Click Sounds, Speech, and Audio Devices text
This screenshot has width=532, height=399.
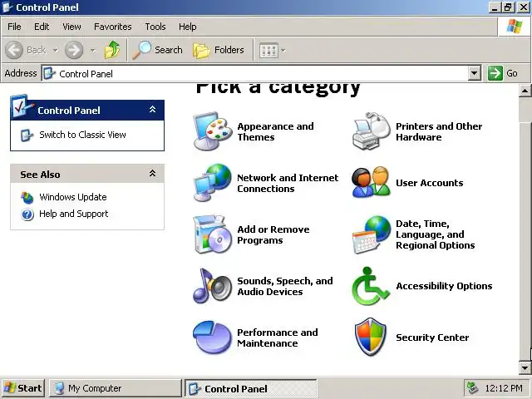coord(285,286)
